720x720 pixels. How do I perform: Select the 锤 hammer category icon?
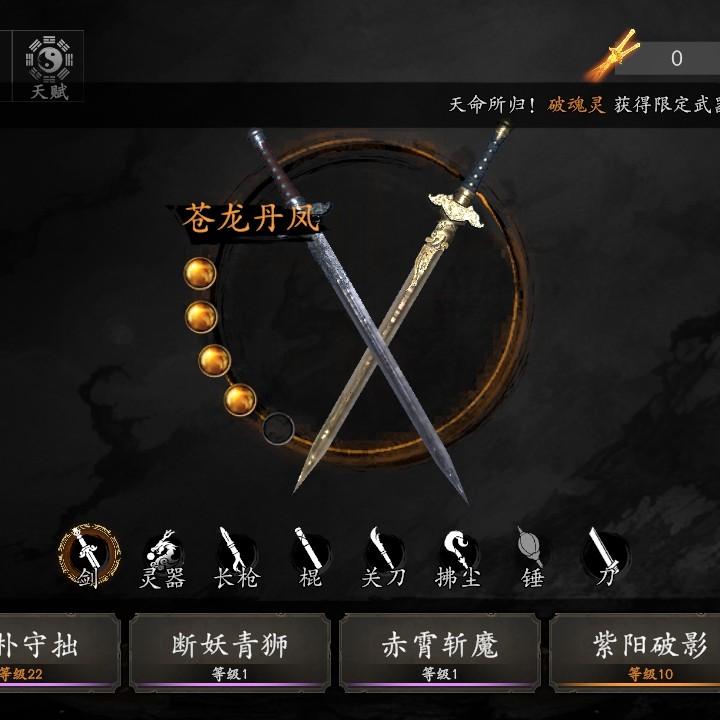pyautogui.click(x=532, y=557)
